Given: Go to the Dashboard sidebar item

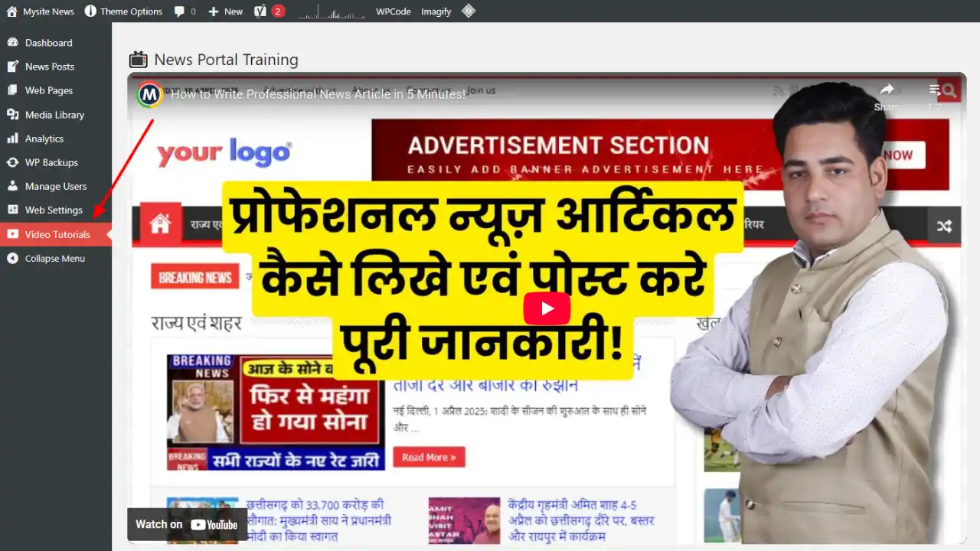Looking at the screenshot, I should 56,43.
